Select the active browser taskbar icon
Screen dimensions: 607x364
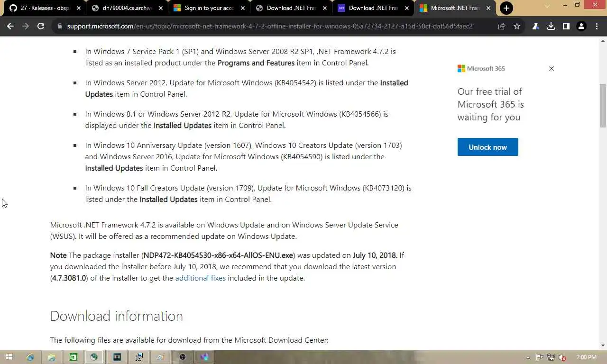pos(94,357)
